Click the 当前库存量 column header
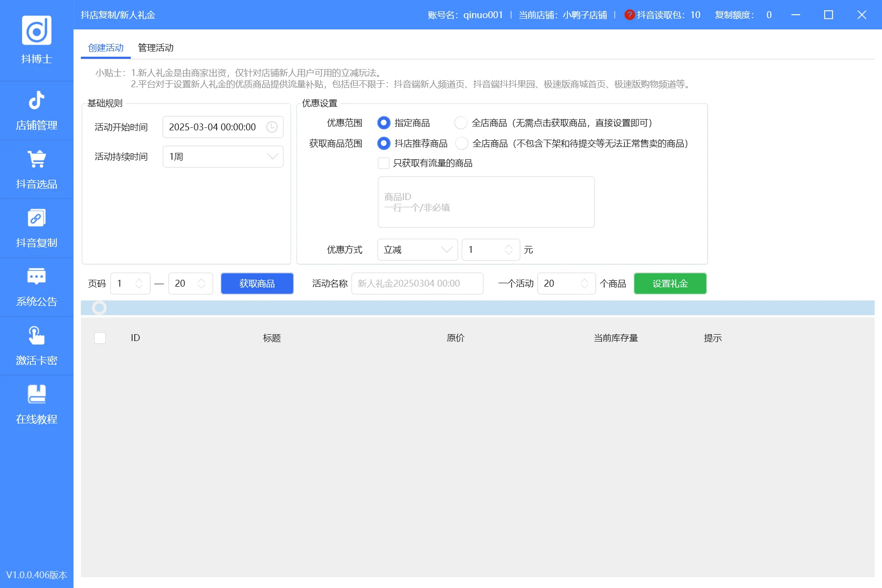 coord(616,338)
